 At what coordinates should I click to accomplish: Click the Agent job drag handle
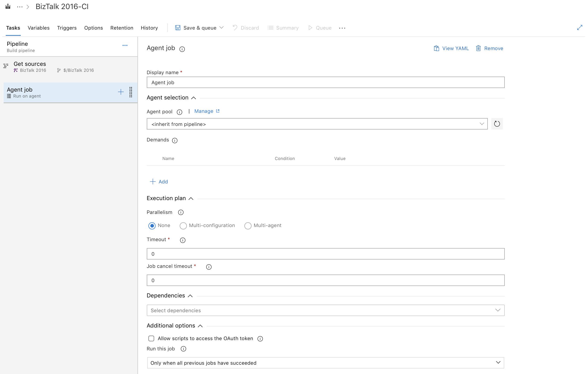131,92
